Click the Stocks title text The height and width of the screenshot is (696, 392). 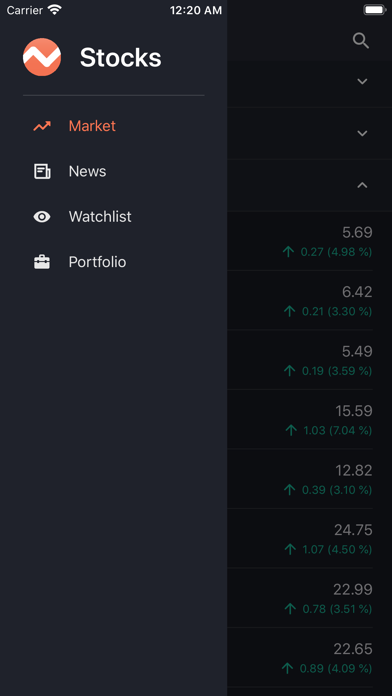click(121, 58)
